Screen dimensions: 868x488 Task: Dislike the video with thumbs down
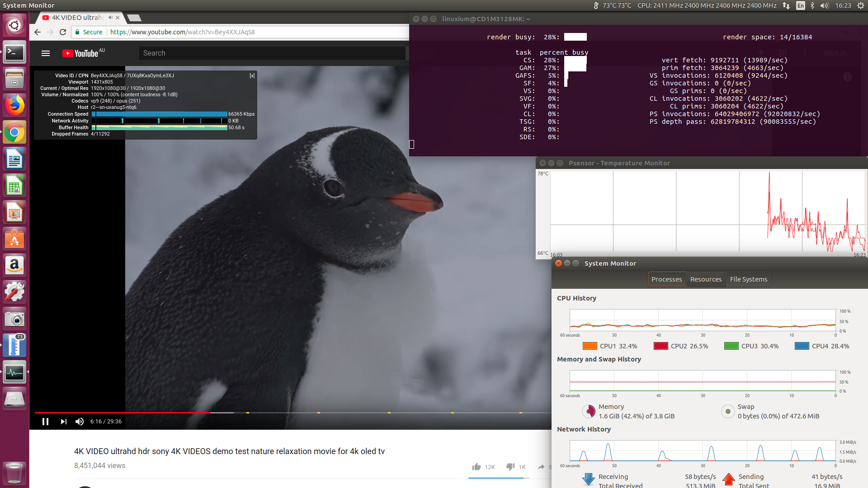pyautogui.click(x=510, y=467)
